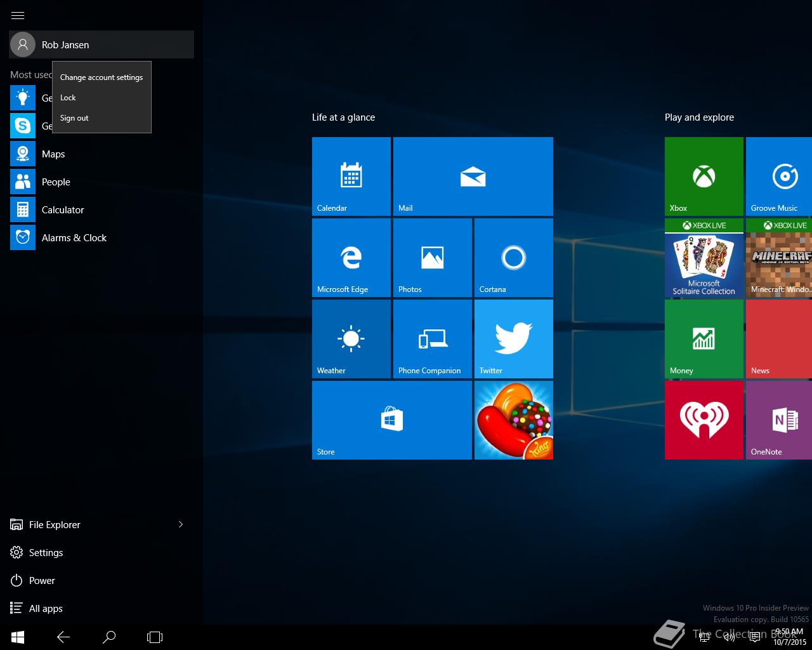Launch People from most used list
Screen dimensions: 812x650
101,182
